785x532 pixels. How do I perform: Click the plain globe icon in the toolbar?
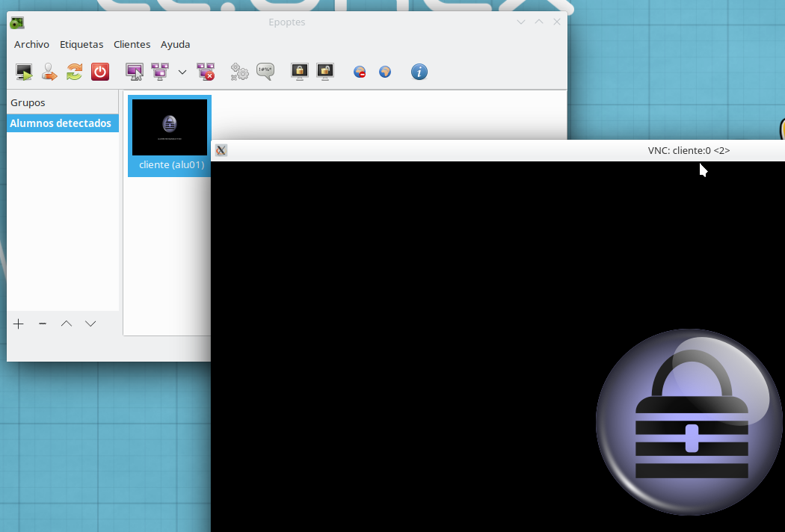click(x=385, y=72)
